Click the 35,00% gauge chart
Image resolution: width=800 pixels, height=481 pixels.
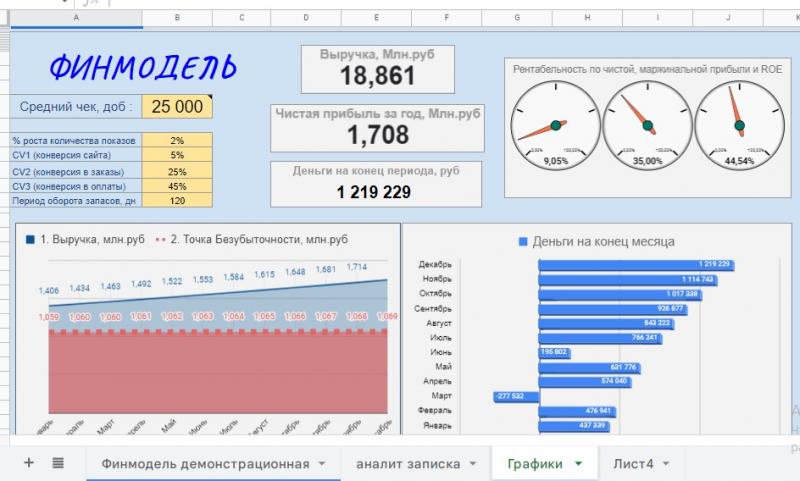(x=647, y=125)
